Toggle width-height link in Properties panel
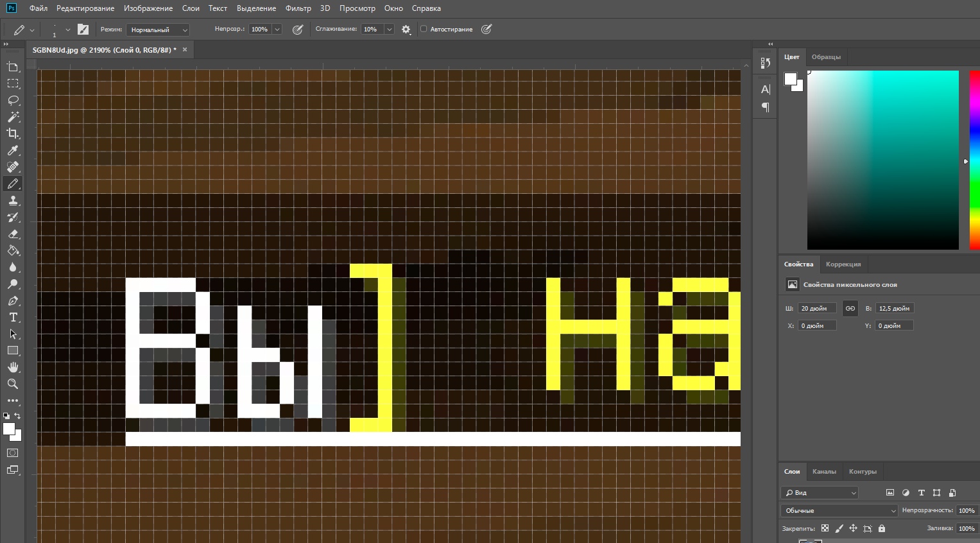 [x=850, y=308]
